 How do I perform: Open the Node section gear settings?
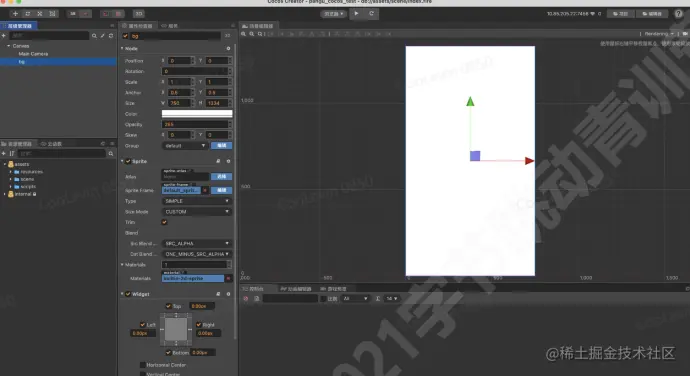228,48
